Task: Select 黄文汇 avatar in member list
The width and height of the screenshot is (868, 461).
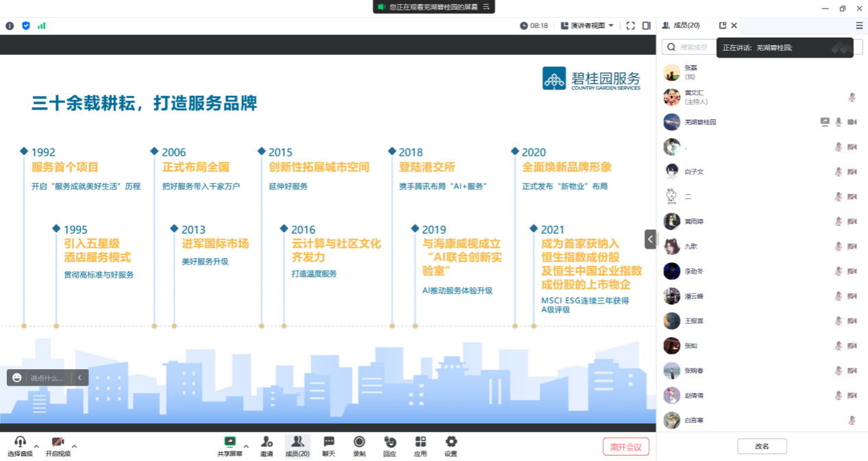Action: (x=672, y=97)
